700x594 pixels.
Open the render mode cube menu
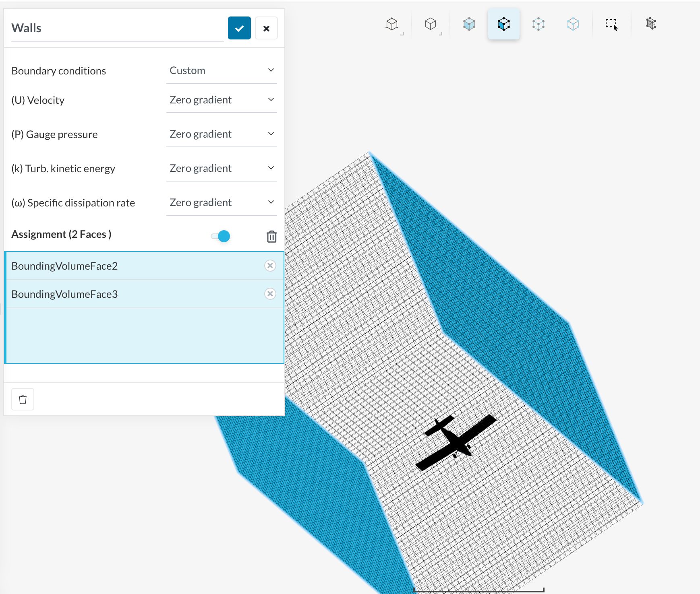click(431, 24)
